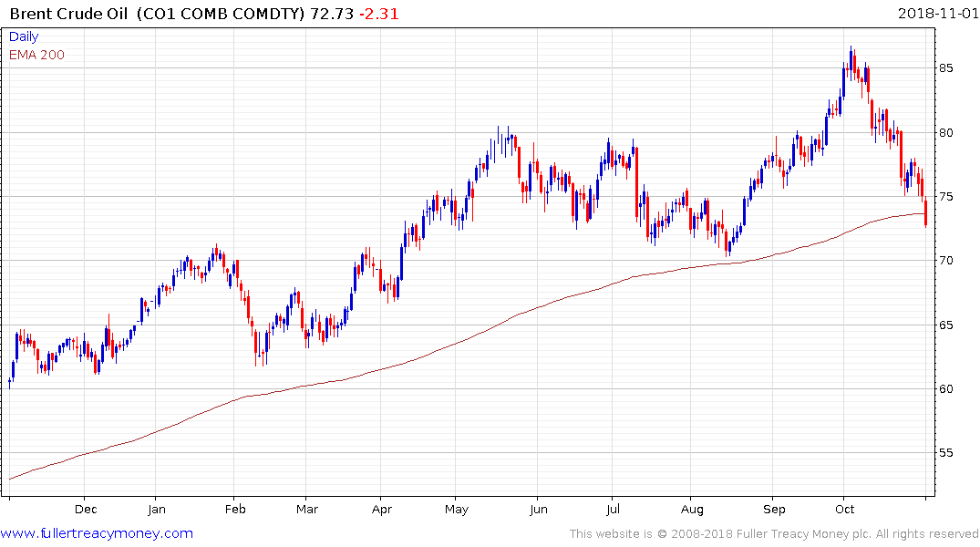Click the Mar month axis label

pos(307,509)
